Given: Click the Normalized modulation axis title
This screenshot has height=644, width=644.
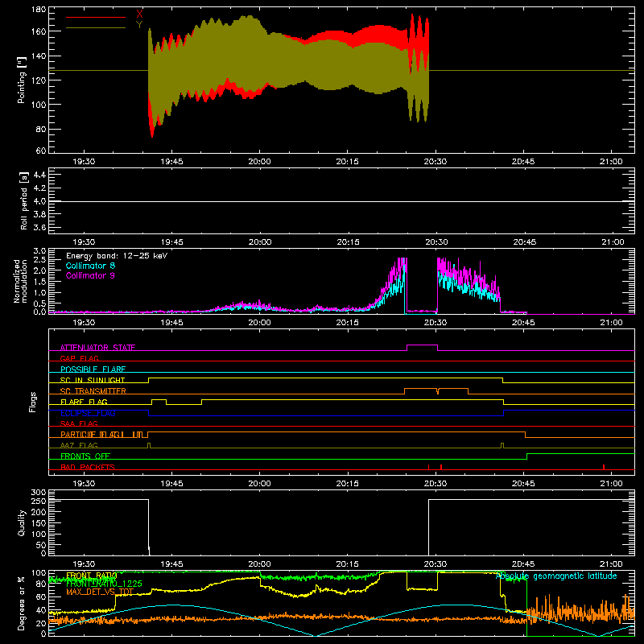Looking at the screenshot, I should pos(20,281).
